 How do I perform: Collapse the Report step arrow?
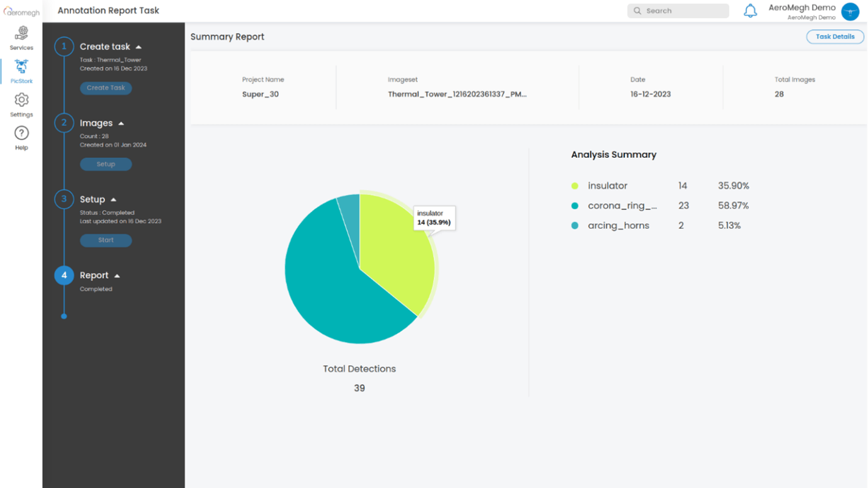(x=117, y=276)
